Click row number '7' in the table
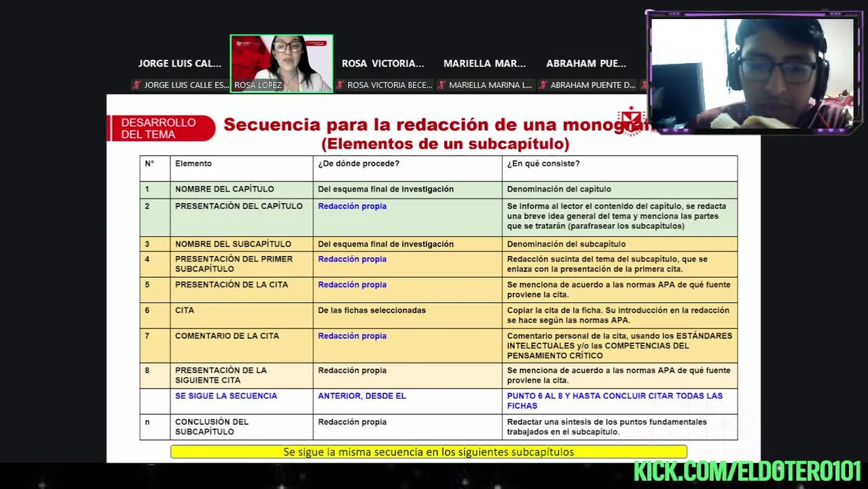868x489 pixels. 147,336
